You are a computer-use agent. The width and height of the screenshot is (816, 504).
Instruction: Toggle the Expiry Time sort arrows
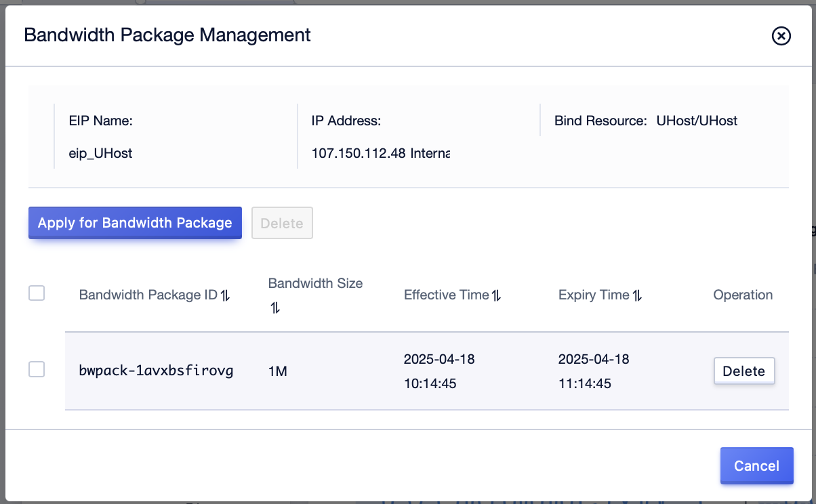(637, 295)
